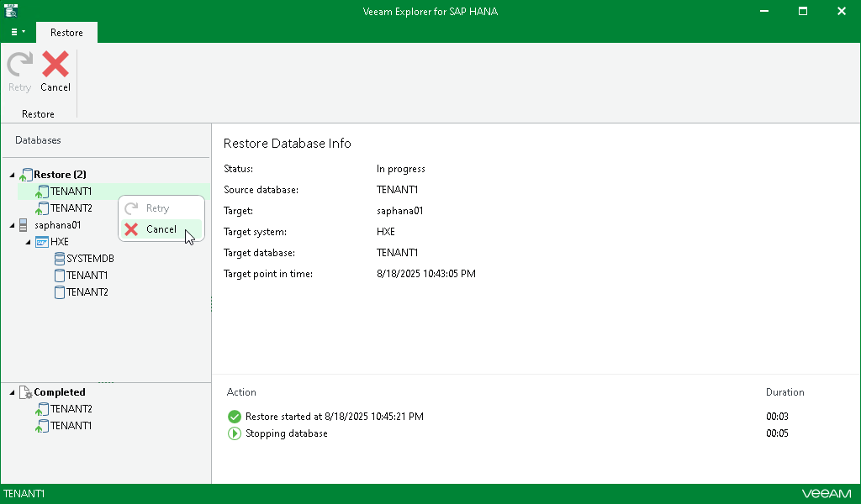Select the Restore (2) root node
Screen dimensions: 861x504
tap(60, 175)
